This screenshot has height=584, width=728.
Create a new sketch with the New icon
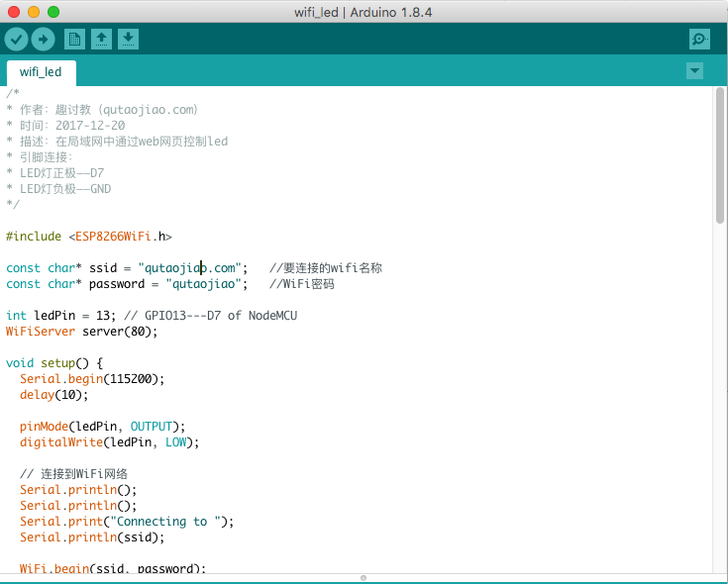(74, 39)
